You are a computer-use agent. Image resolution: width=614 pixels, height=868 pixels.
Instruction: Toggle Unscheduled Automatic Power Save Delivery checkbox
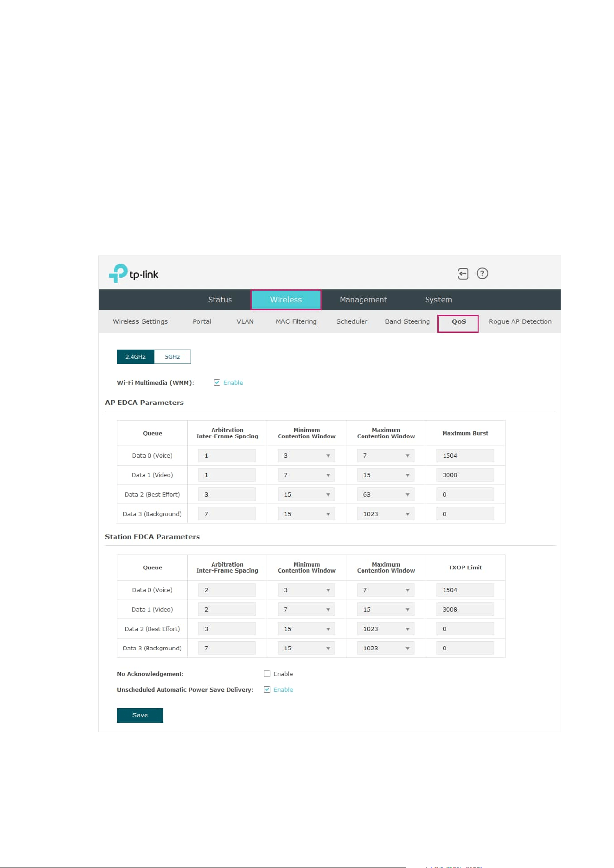tap(267, 689)
